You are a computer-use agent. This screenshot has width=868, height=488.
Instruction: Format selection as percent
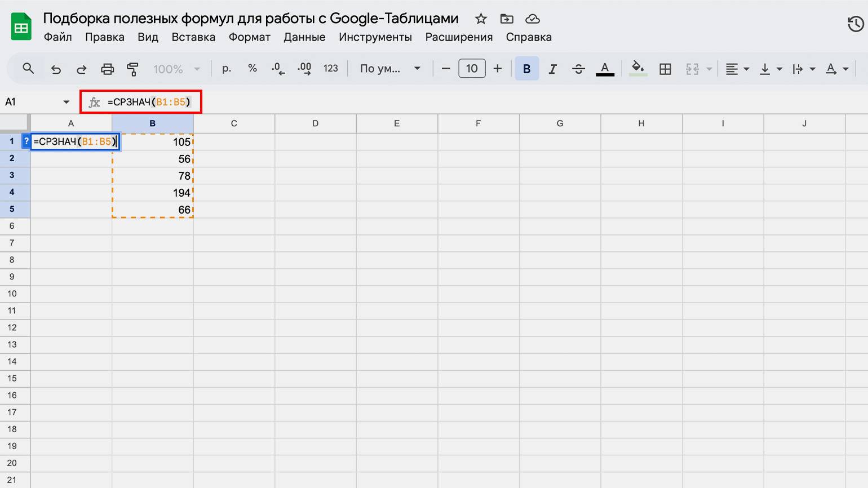coord(253,69)
